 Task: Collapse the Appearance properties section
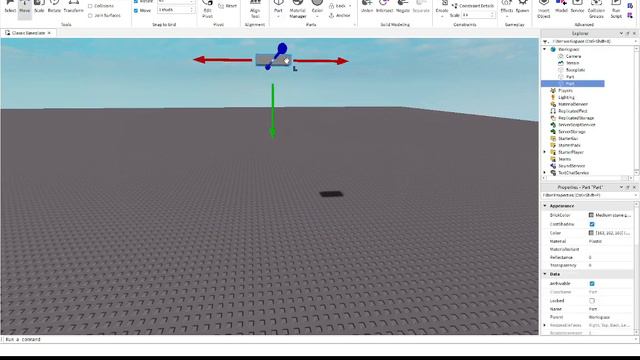[545, 206]
